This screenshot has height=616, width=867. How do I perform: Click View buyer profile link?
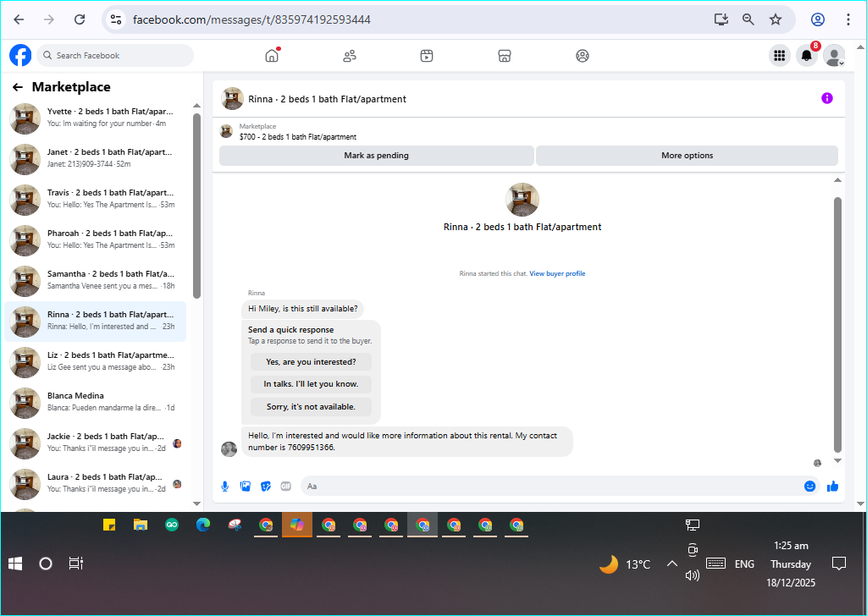pos(557,273)
